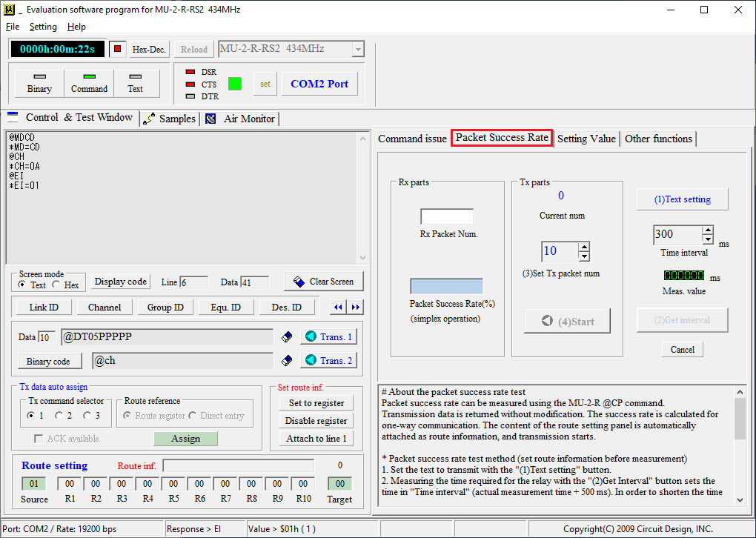
Task: Click the eraser icon beside @DT05PPPPP field
Action: click(287, 337)
